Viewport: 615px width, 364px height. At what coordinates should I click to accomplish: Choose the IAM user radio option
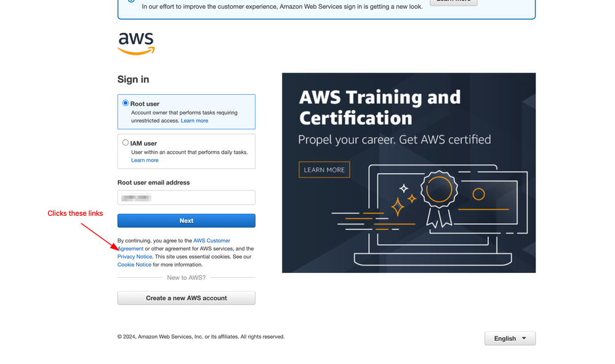click(126, 143)
